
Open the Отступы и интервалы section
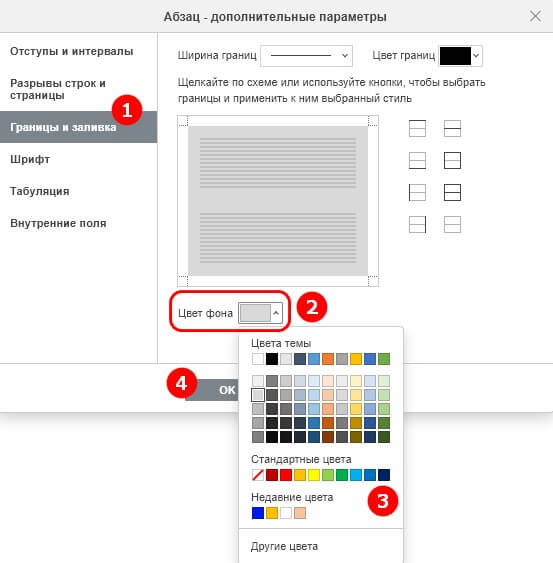(71, 51)
